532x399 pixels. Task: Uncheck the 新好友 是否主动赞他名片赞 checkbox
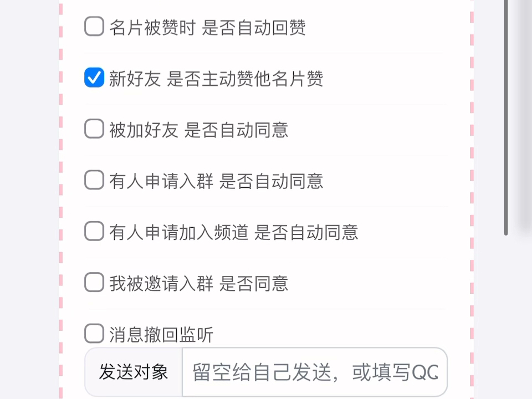tap(94, 78)
